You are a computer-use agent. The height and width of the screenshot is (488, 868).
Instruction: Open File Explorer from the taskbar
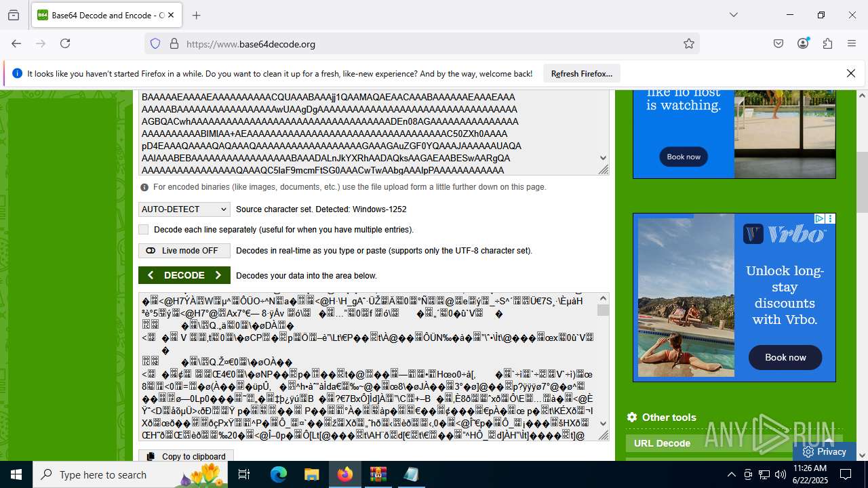pyautogui.click(x=311, y=474)
